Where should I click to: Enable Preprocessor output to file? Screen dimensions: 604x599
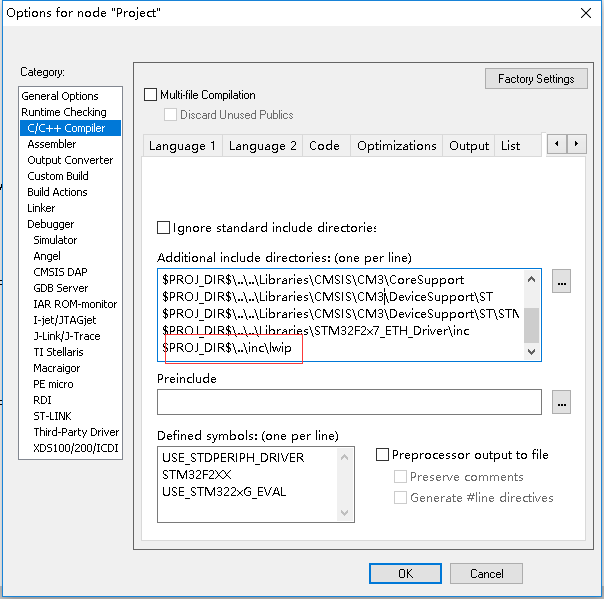coord(382,455)
